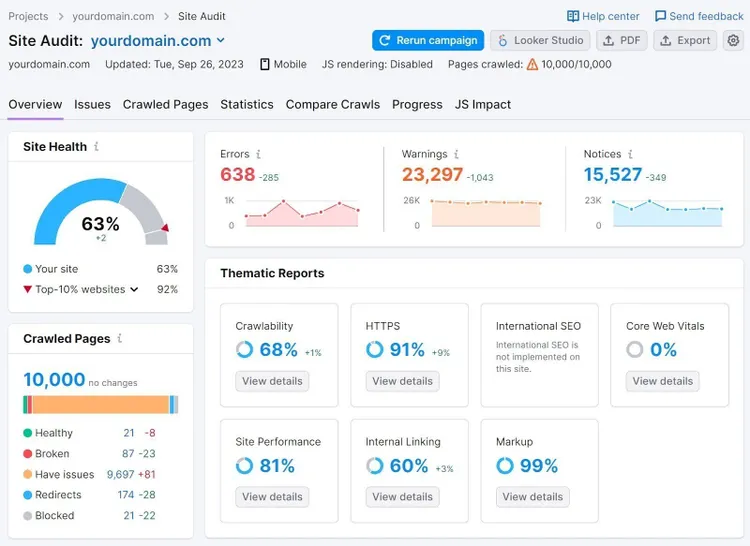Open the Issues tab
This screenshot has height=546, width=750.
(x=92, y=104)
